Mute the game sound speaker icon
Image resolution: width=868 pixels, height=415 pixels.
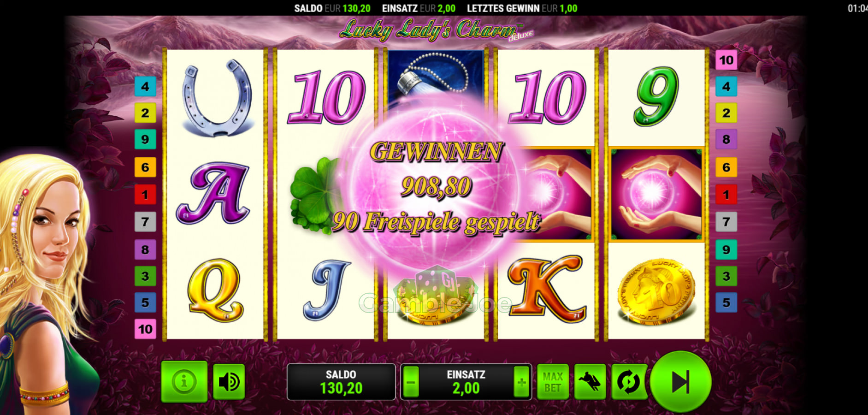229,382
